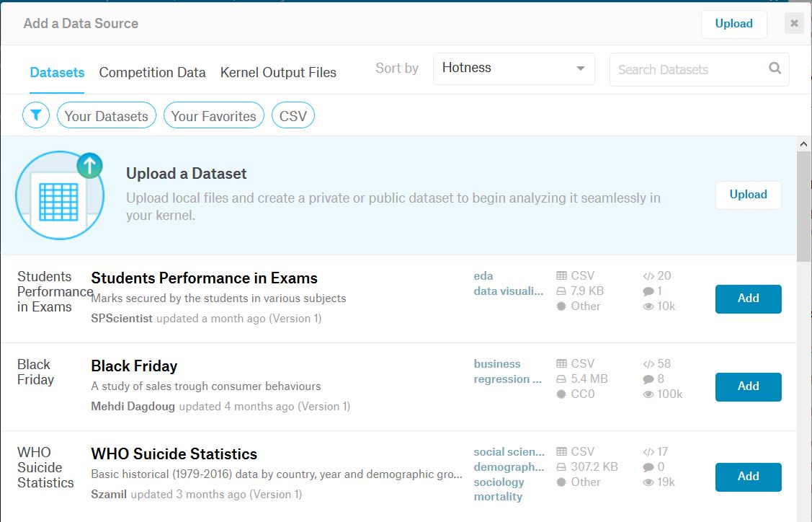The image size is (812, 522).
Task: Open the filter funnel icon
Action: (36, 115)
